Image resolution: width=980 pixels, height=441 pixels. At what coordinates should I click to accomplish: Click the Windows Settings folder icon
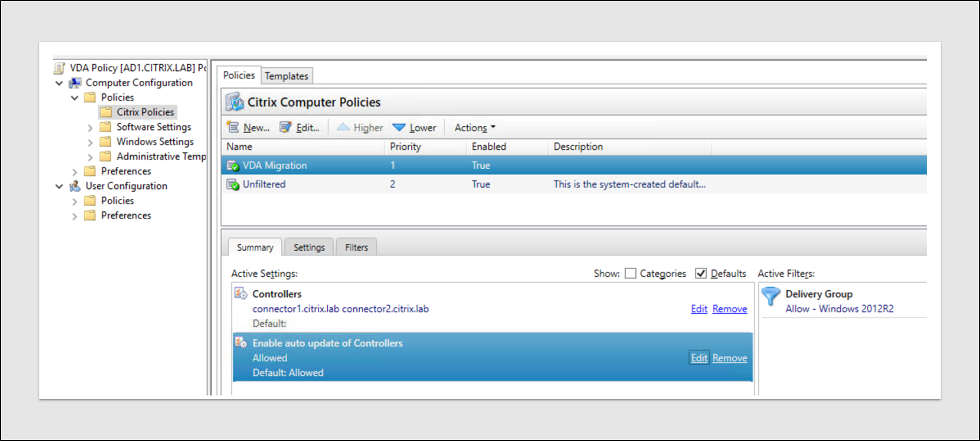coord(106,141)
